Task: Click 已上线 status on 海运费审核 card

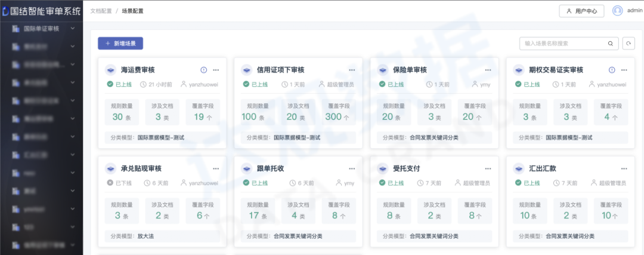Action: (x=119, y=84)
